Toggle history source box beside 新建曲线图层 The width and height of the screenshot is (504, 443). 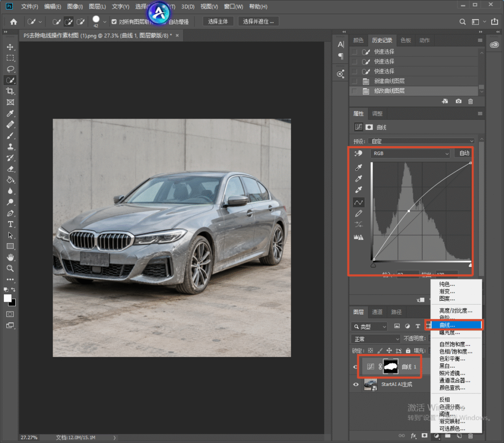pos(354,81)
